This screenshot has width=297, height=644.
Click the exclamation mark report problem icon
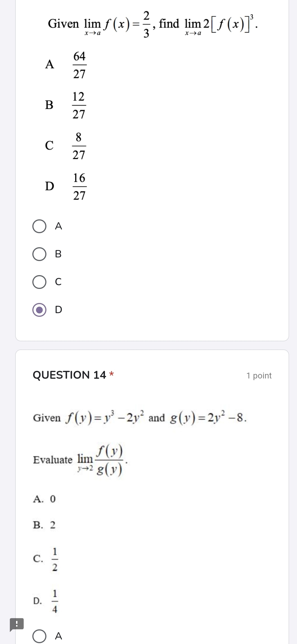pyautogui.click(x=17, y=624)
